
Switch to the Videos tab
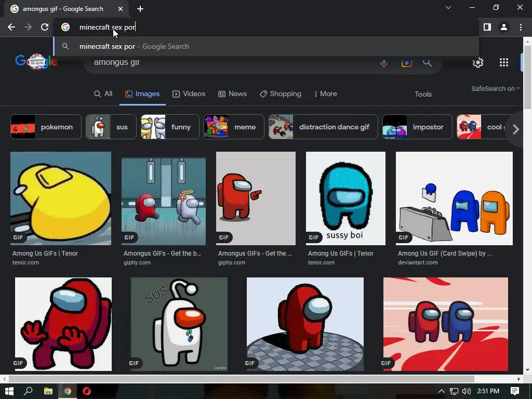point(189,94)
